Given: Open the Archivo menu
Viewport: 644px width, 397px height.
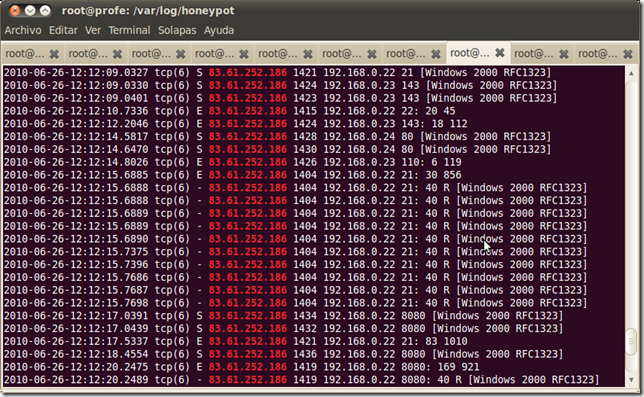Looking at the screenshot, I should pos(23,30).
